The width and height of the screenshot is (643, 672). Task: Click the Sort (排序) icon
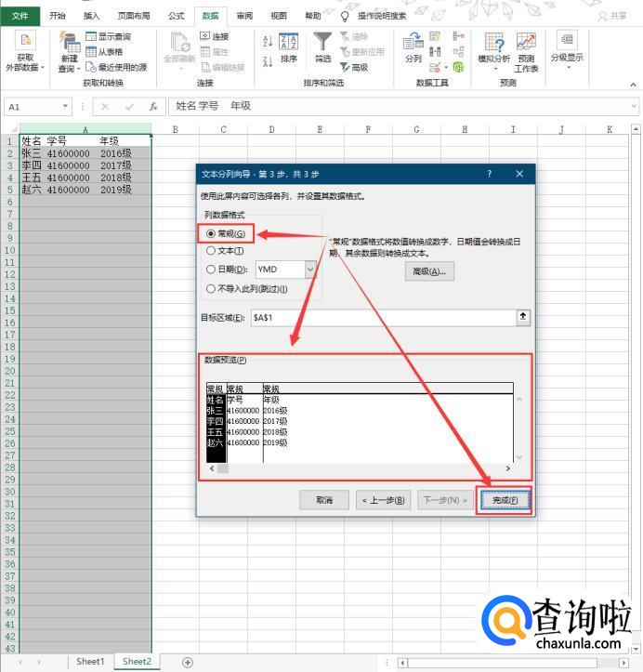pos(289,45)
